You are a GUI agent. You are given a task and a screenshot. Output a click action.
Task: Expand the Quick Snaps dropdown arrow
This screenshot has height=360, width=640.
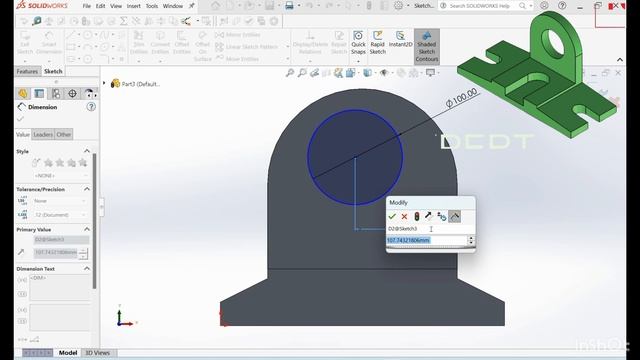click(x=358, y=61)
